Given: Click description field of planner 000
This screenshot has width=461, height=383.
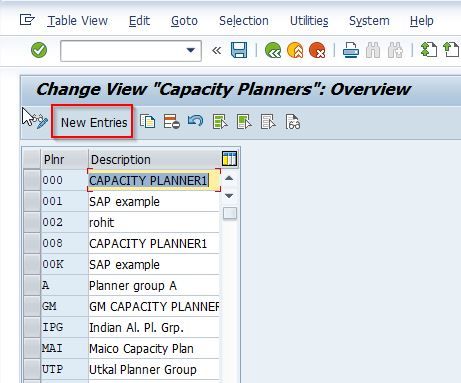Looking at the screenshot, I should [x=154, y=180].
